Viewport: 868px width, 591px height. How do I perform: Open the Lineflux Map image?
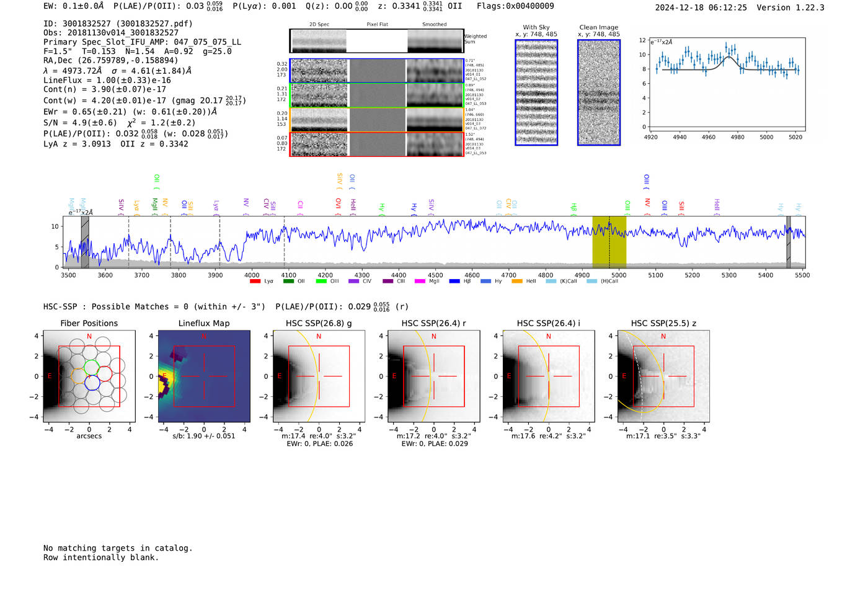[204, 376]
